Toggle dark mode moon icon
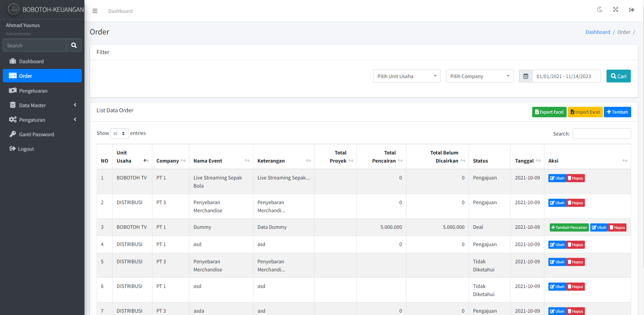 [600, 10]
